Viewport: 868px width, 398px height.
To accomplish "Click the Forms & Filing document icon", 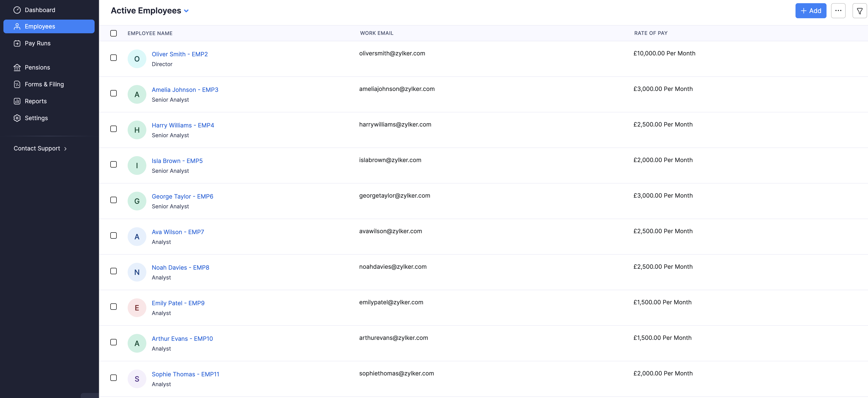I will tap(17, 84).
